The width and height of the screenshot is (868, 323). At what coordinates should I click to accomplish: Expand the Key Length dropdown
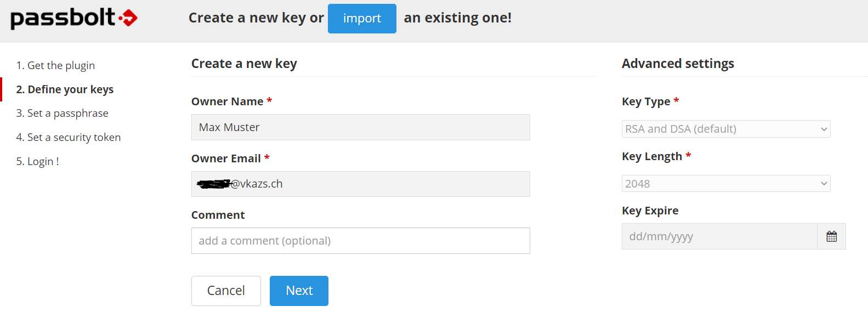[726, 184]
